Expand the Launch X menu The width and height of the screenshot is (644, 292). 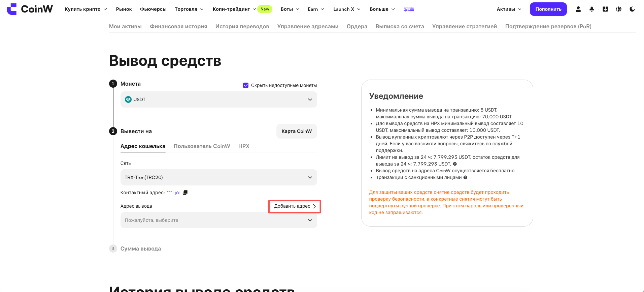click(x=347, y=9)
